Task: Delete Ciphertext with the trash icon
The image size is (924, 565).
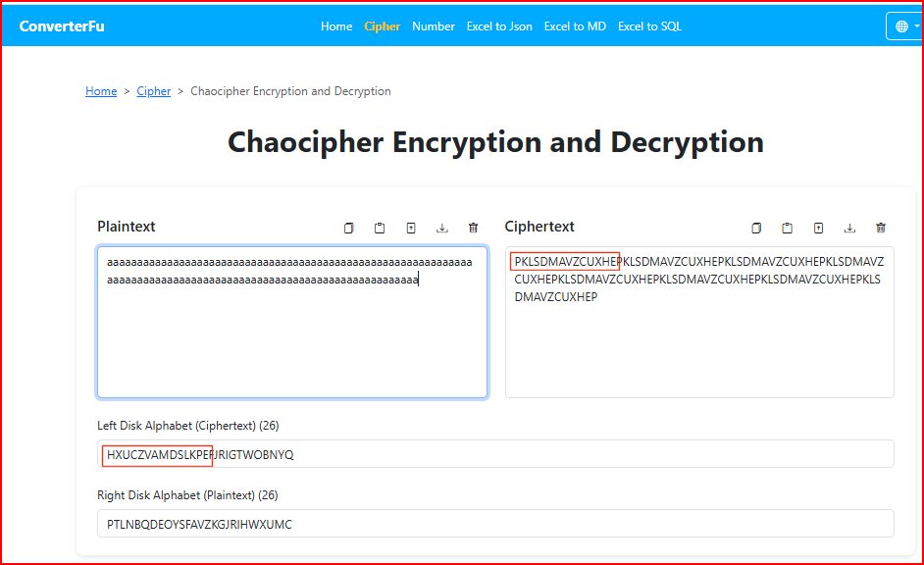Action: tap(881, 227)
